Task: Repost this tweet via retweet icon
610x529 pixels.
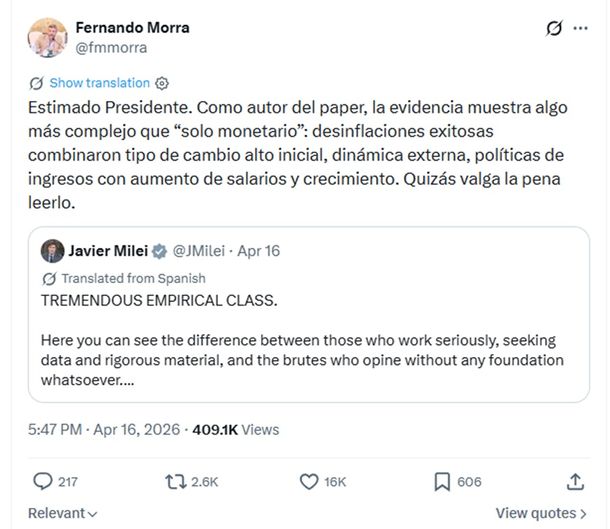Action: [x=176, y=481]
